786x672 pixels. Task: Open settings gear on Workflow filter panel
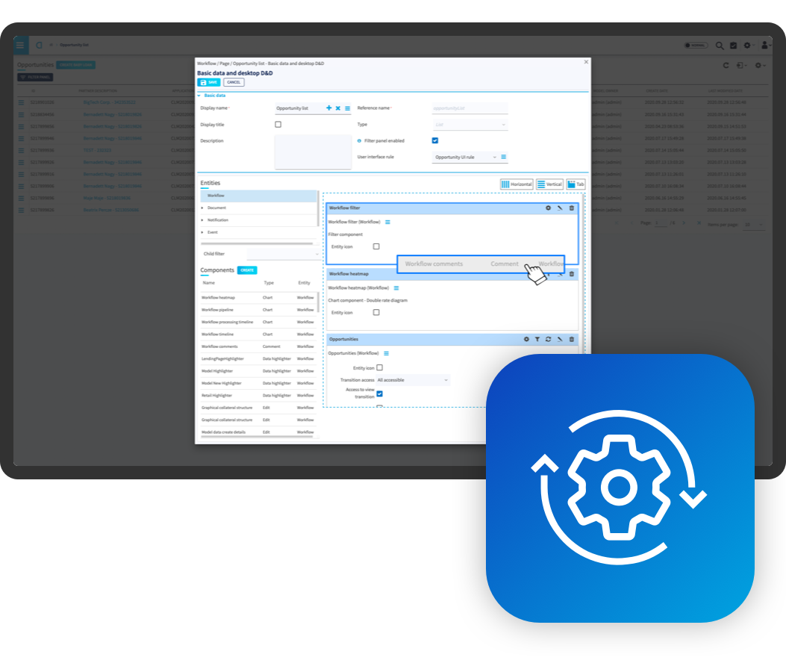point(549,208)
